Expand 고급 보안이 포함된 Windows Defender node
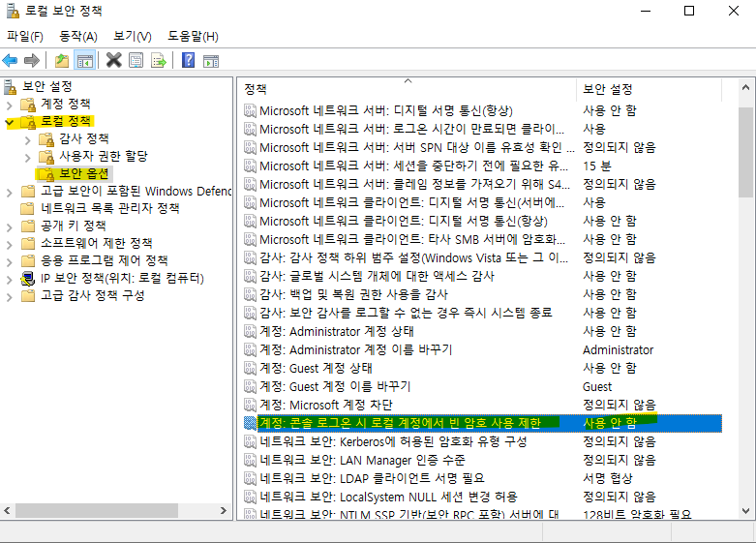The height and width of the screenshot is (543, 756). tap(9, 193)
